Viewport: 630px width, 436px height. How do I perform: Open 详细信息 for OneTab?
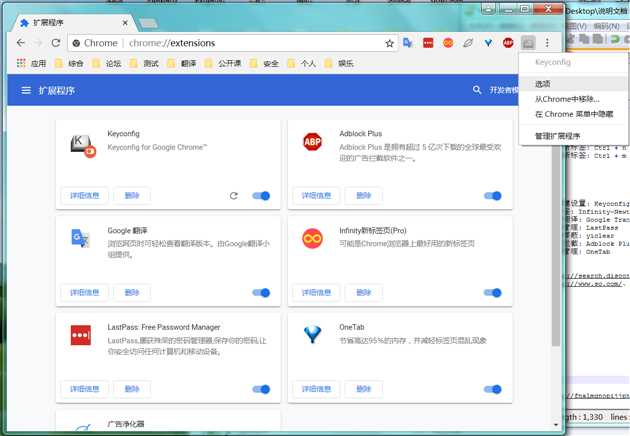click(x=316, y=389)
